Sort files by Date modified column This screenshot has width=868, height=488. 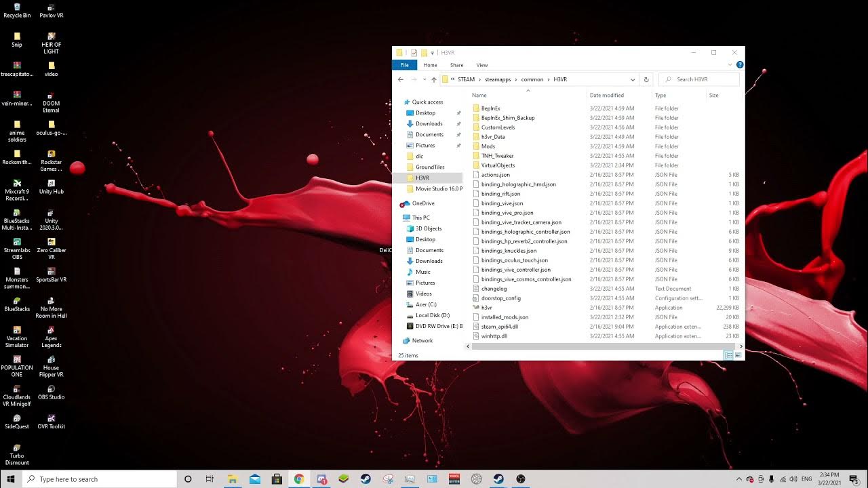coord(607,96)
